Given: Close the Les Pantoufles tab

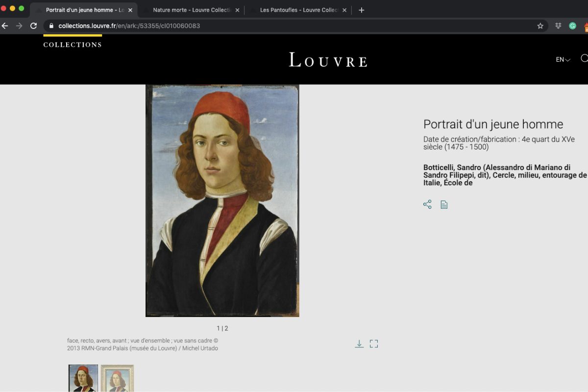Looking at the screenshot, I should [x=344, y=10].
